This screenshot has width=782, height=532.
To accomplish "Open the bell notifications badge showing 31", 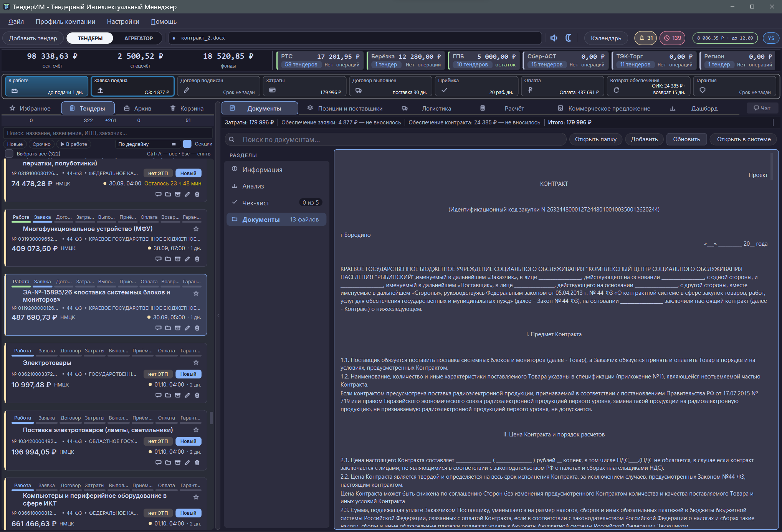I will click(645, 38).
